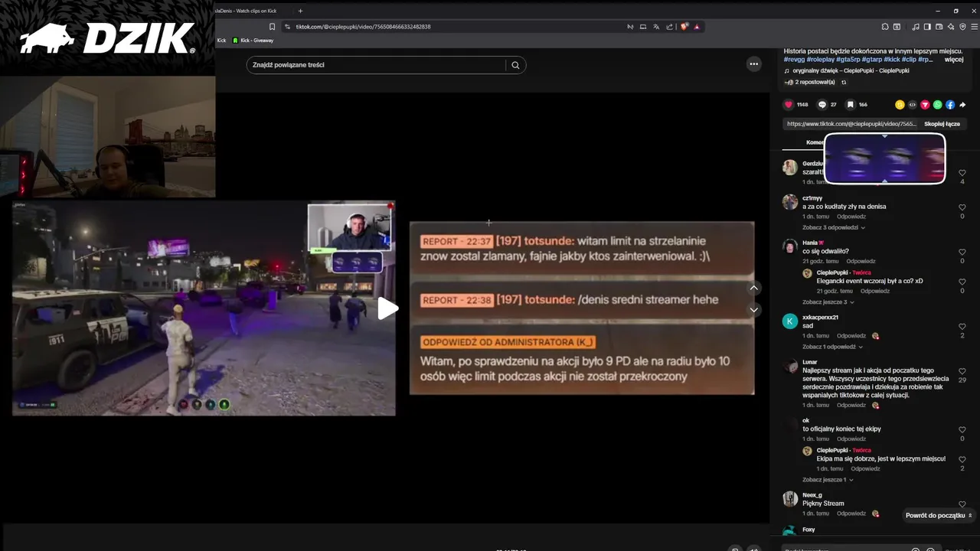Reply to Lunar's comment via 'Odpowiedz'
The height and width of the screenshot is (551, 980).
851,405
